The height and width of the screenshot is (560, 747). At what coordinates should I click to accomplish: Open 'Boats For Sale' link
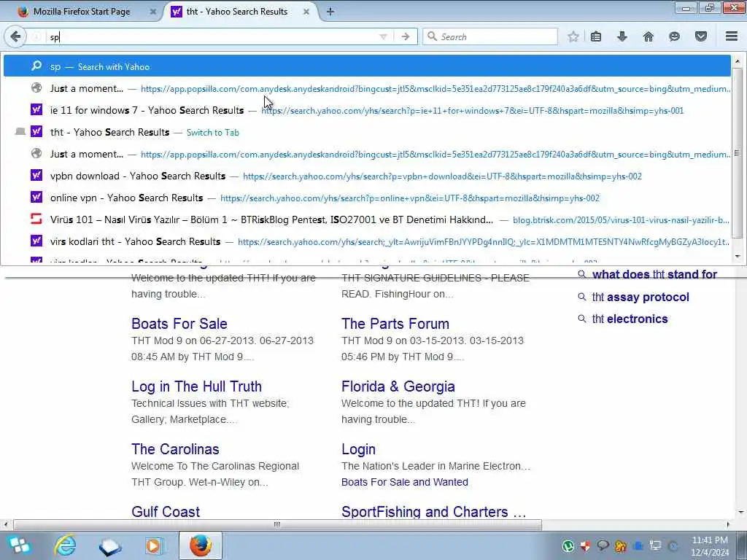click(179, 324)
